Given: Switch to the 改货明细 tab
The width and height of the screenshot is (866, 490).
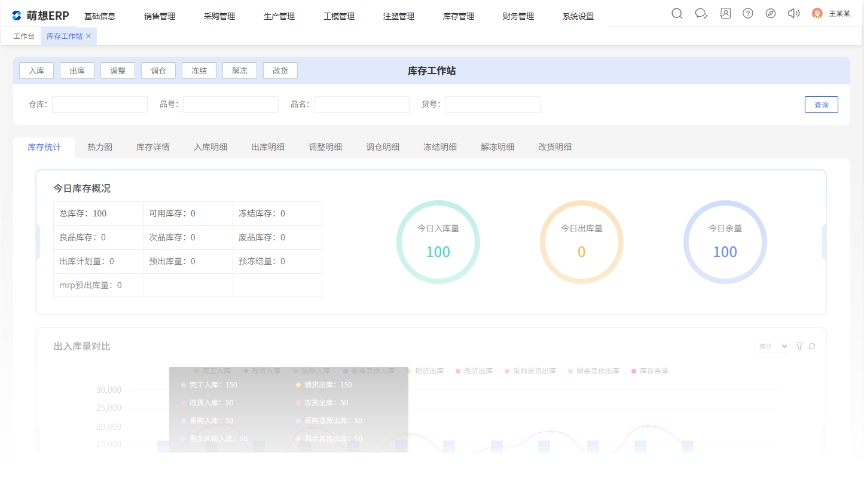Looking at the screenshot, I should click(555, 147).
